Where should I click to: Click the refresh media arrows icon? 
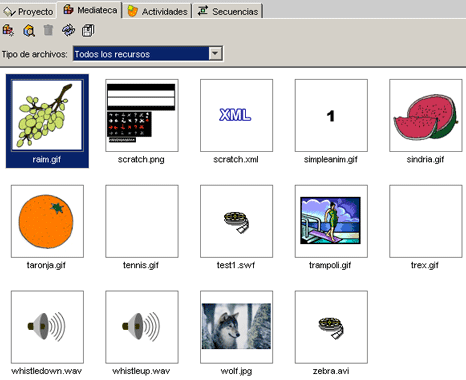coord(68,30)
